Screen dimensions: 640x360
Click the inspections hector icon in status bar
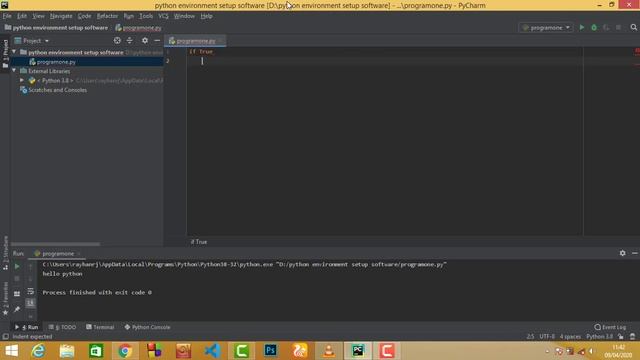pos(633,337)
